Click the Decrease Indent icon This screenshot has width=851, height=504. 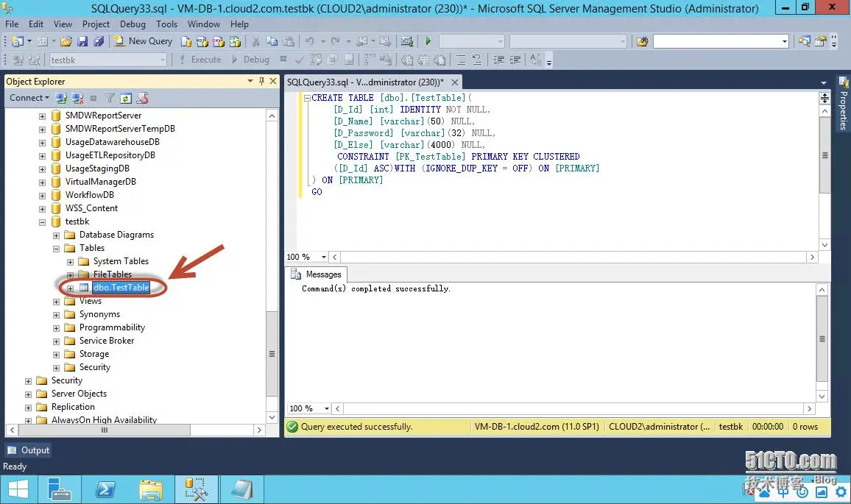[498, 60]
